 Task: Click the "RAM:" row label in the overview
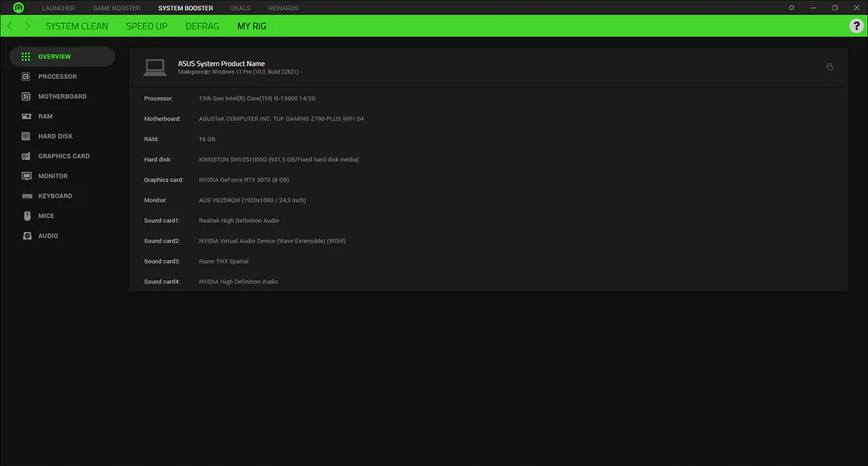[151, 139]
